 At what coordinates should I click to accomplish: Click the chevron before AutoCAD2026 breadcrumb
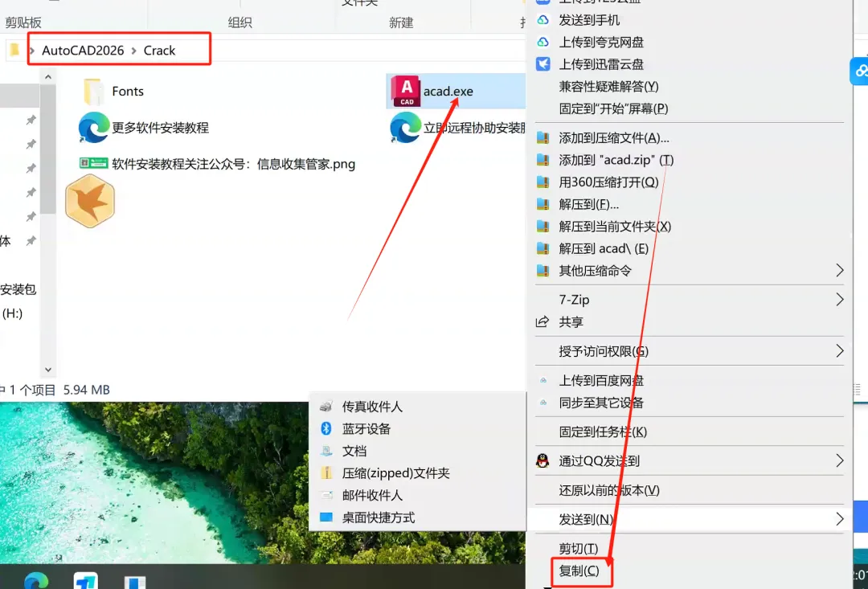coord(32,51)
